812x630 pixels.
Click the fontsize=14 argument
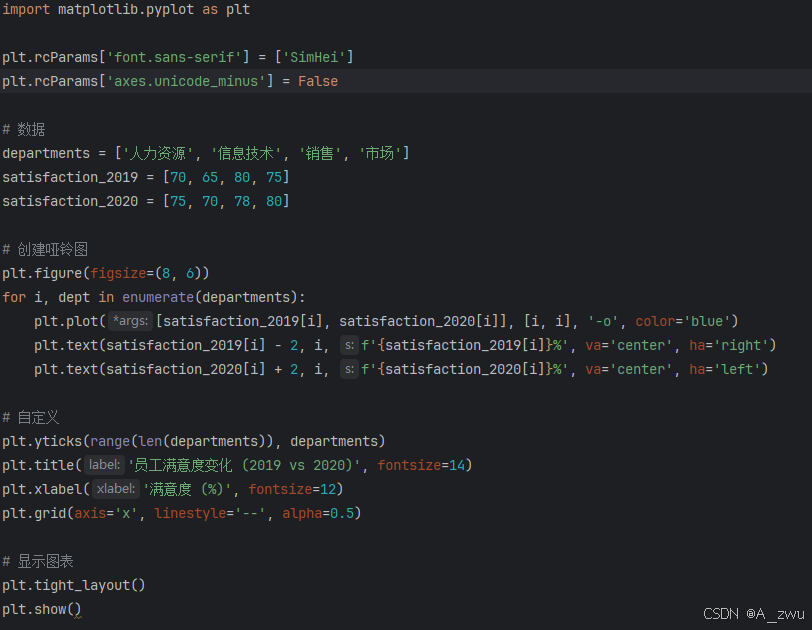click(421, 465)
